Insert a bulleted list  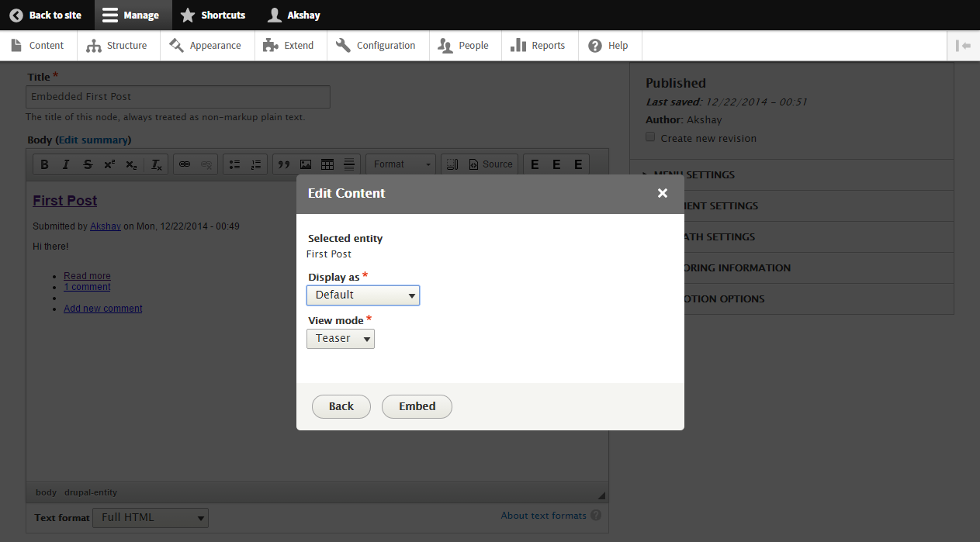234,164
